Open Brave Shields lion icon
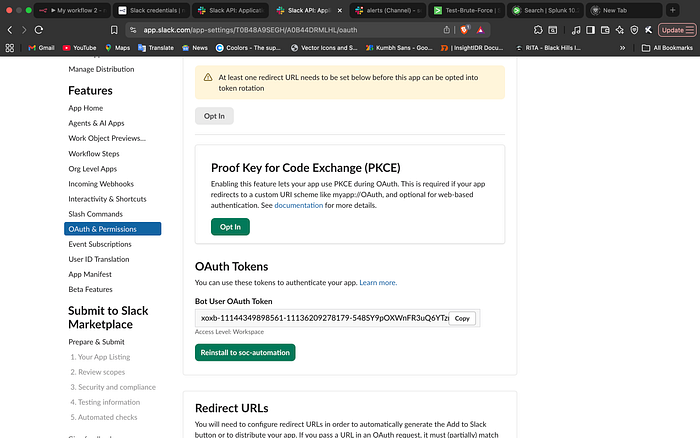 [x=465, y=30]
